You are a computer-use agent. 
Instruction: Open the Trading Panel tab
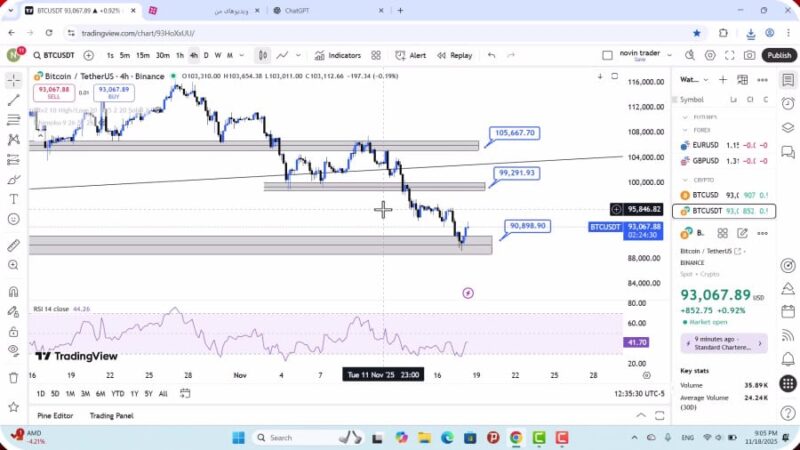point(111,416)
